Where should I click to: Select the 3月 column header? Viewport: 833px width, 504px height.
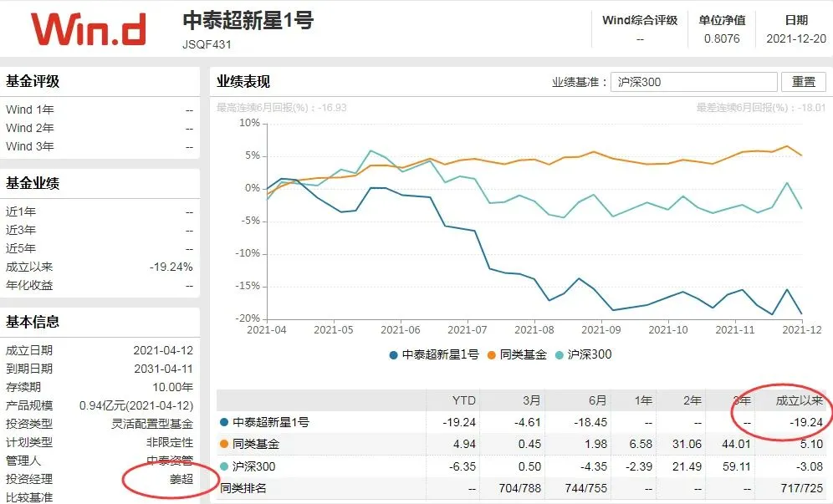point(531,400)
